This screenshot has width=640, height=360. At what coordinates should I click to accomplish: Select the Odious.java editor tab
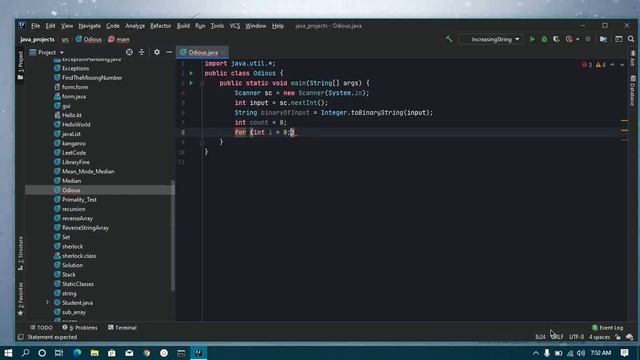click(202, 52)
